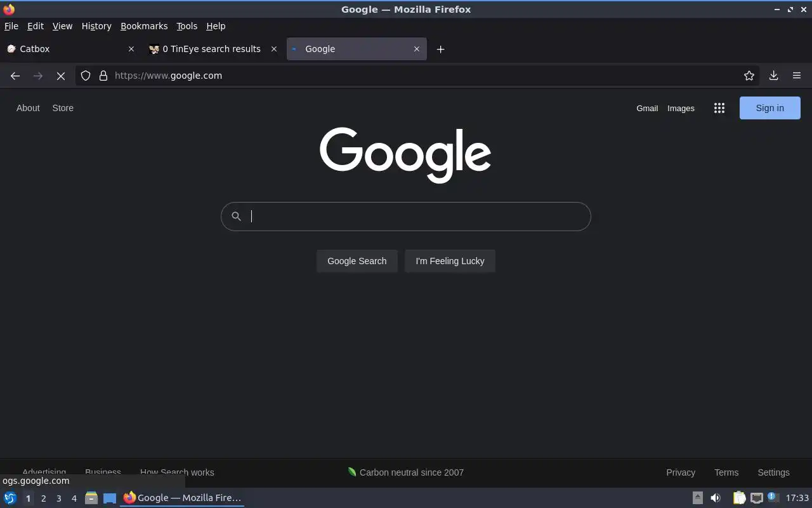Click I'm Feeling Lucky button

pyautogui.click(x=450, y=261)
